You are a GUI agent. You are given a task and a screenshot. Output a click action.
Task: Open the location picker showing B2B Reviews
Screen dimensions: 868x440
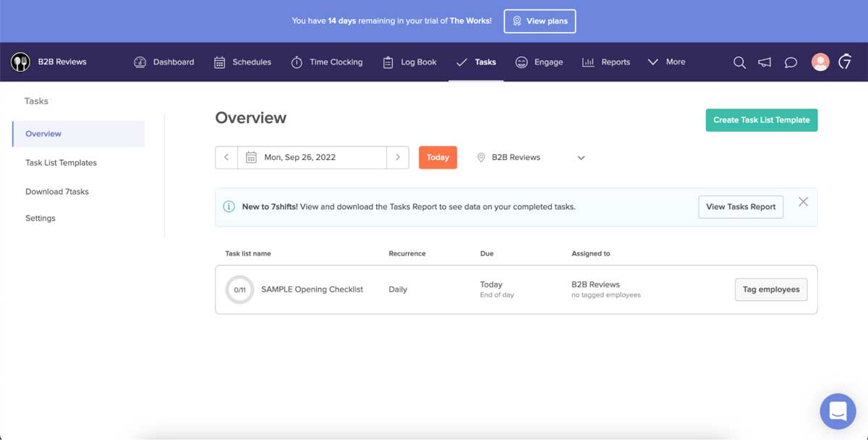coord(531,157)
